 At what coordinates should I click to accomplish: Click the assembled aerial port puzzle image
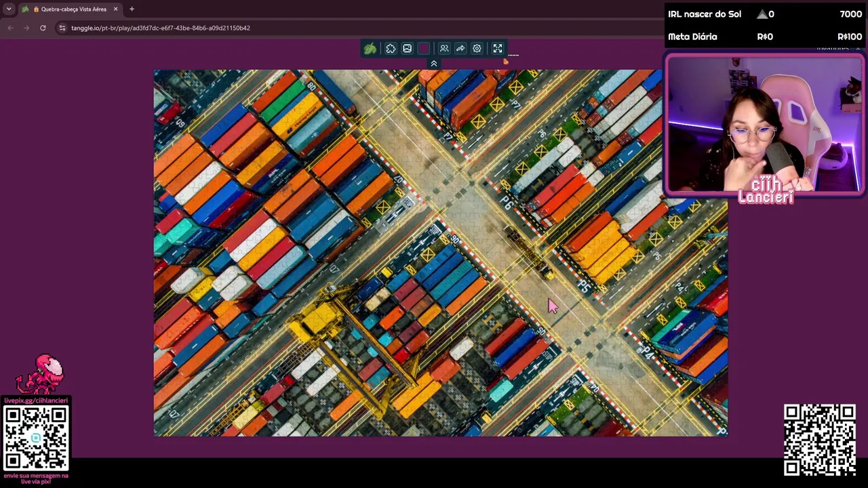[x=441, y=253]
